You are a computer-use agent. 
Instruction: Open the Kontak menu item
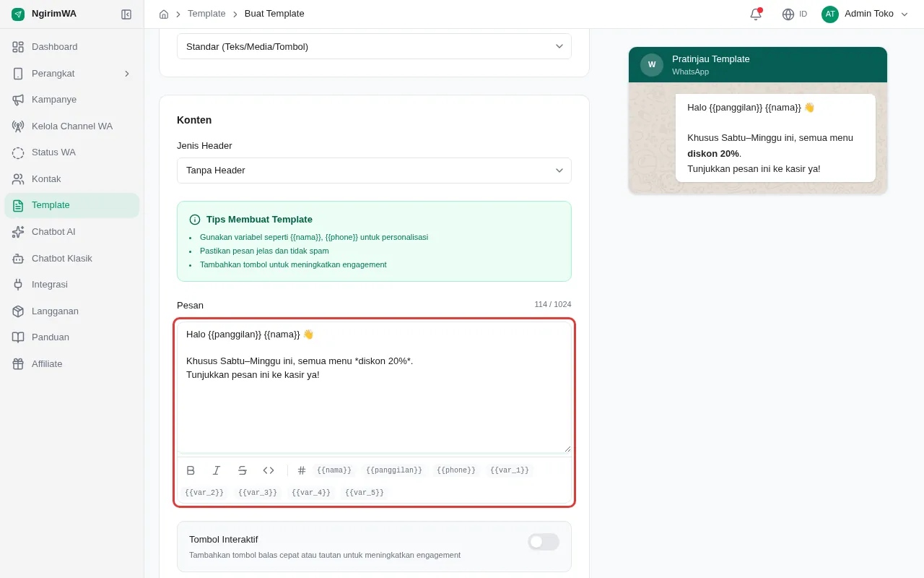click(x=72, y=179)
